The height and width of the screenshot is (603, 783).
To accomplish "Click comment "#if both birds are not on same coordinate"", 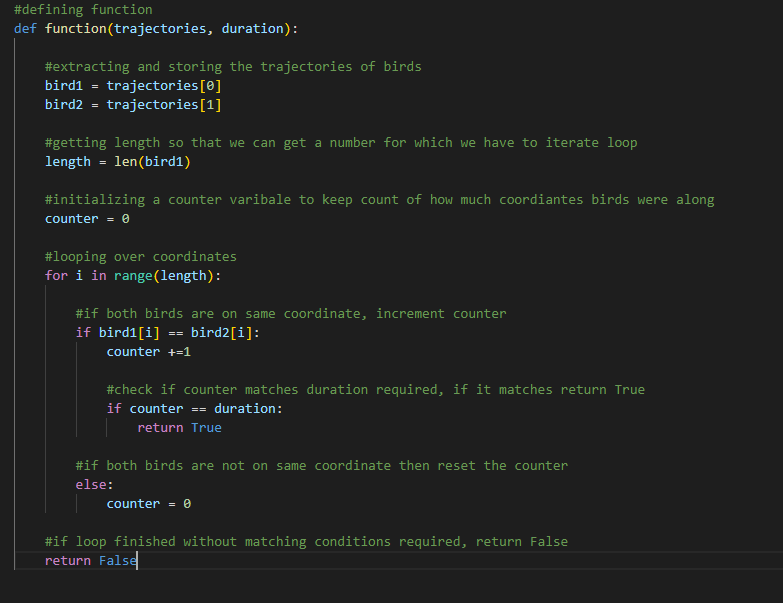I will pos(322,466).
